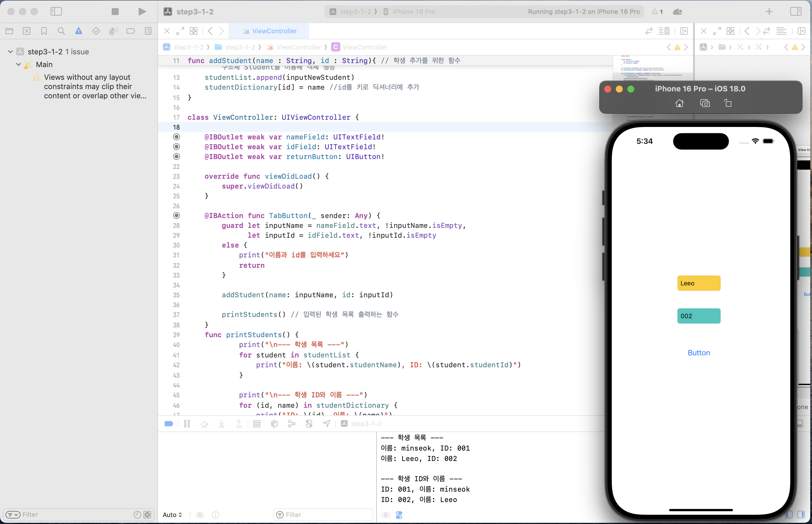Collapse the Main storyboard issue group
Image resolution: width=812 pixels, height=524 pixels.
[x=19, y=64]
